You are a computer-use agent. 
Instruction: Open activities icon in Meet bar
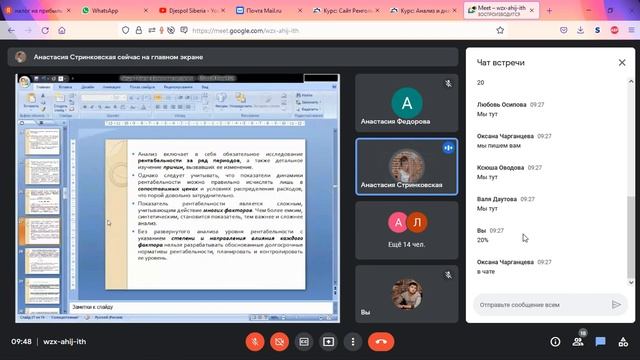[623, 342]
